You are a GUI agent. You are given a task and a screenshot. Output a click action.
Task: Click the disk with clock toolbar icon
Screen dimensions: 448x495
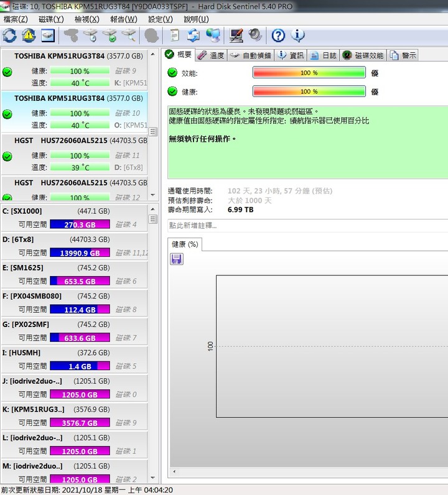[91, 35]
